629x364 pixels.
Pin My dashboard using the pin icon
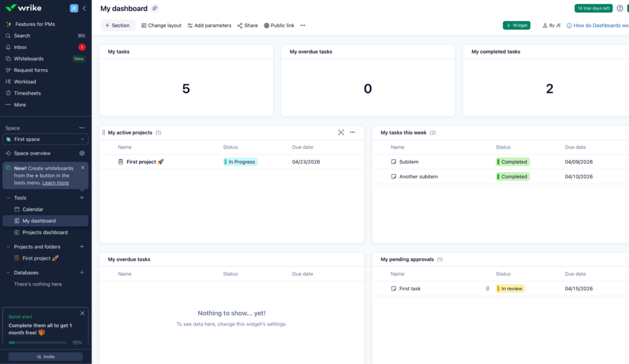pos(155,8)
